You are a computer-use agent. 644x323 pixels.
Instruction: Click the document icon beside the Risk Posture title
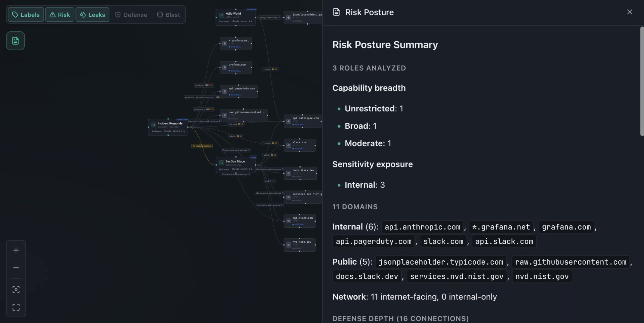pyautogui.click(x=336, y=12)
